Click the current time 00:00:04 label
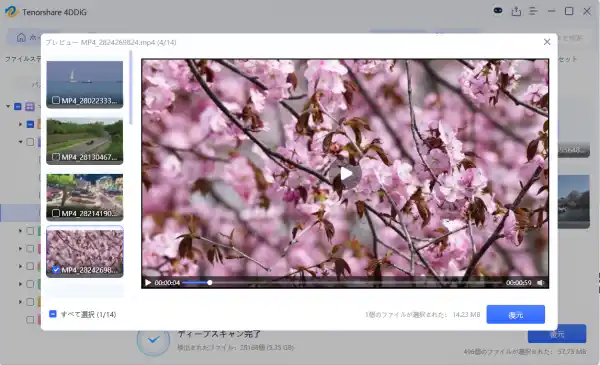600x365 pixels. [x=167, y=283]
